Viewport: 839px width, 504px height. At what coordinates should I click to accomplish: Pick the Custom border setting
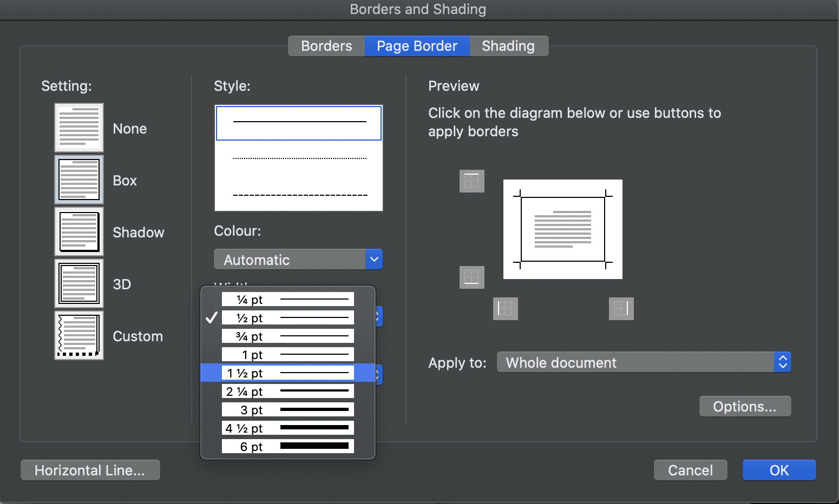click(78, 335)
